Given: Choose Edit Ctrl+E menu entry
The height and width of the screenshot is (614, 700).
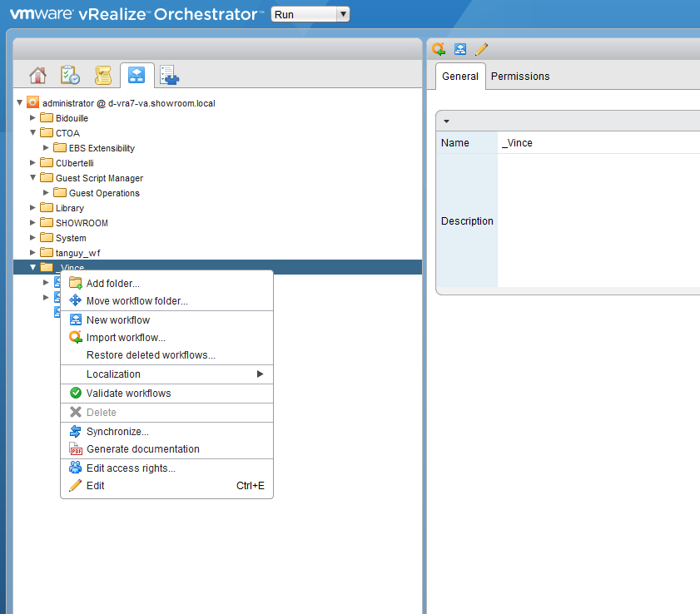Looking at the screenshot, I should (x=166, y=486).
